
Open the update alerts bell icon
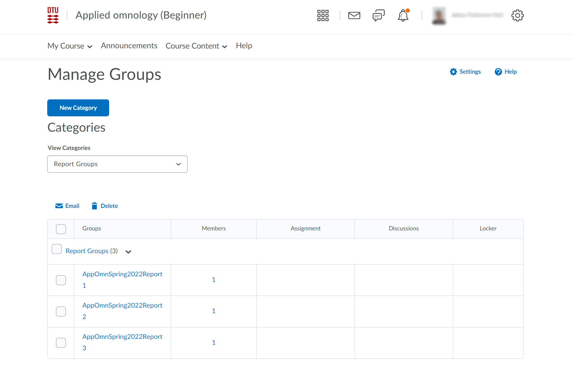pos(403,15)
